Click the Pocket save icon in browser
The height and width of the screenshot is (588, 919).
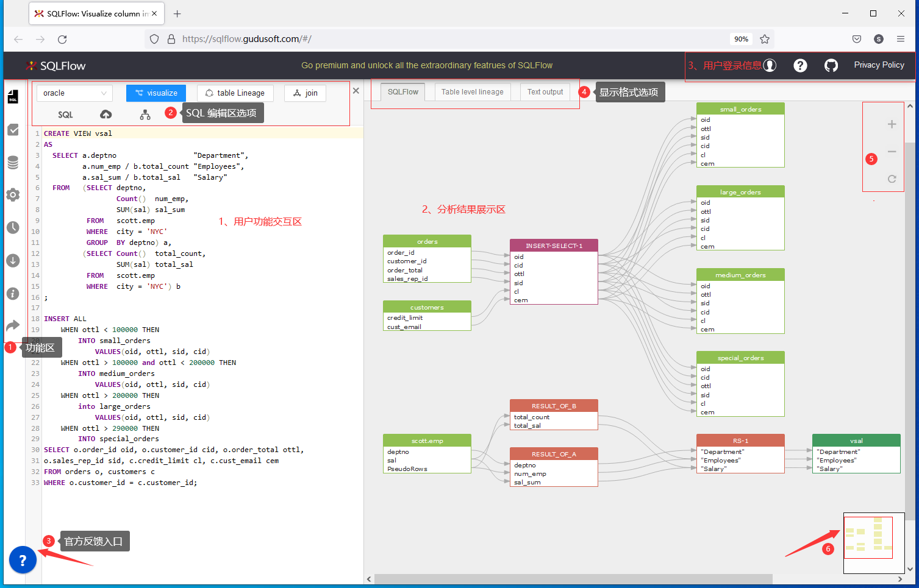[x=857, y=39]
